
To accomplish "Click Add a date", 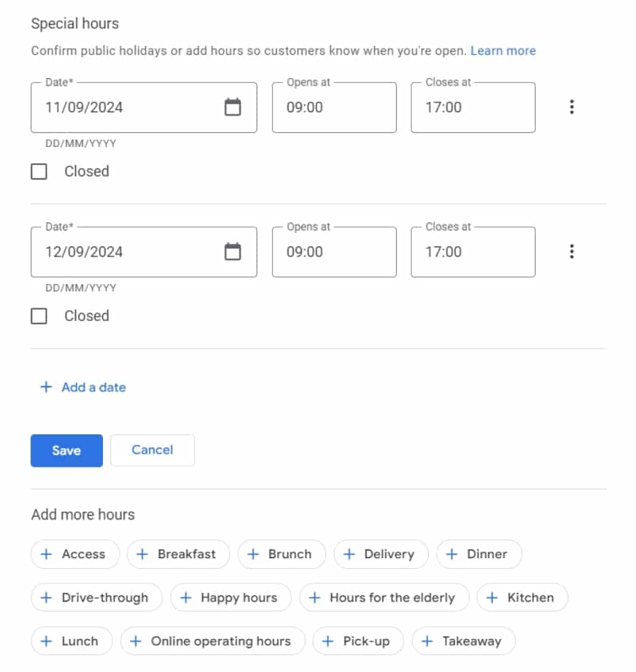I will [83, 387].
